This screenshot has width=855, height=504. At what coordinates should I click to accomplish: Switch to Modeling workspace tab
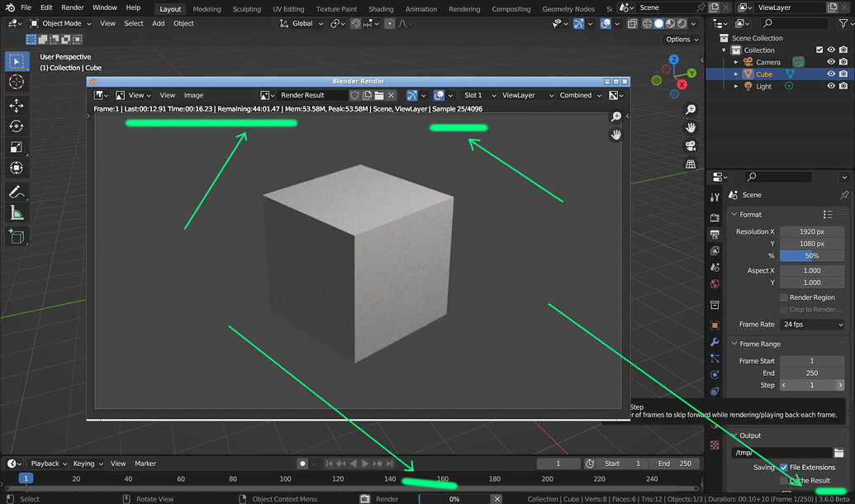click(207, 9)
